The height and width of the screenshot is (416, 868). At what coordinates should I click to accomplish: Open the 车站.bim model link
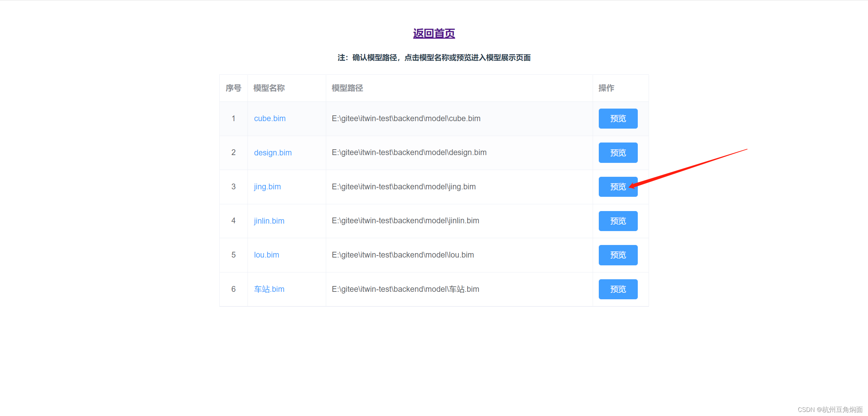[269, 289]
